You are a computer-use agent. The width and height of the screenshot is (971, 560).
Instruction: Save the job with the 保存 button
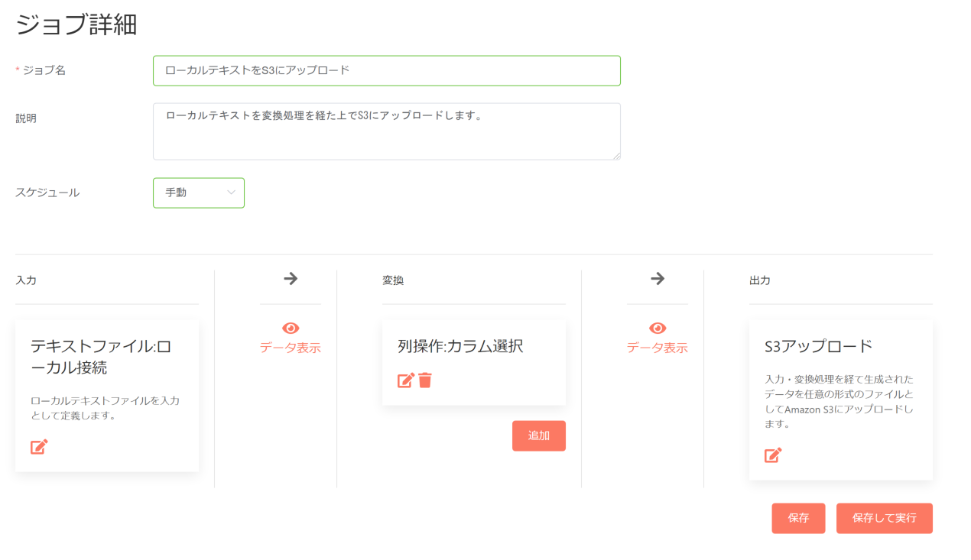[x=798, y=518]
